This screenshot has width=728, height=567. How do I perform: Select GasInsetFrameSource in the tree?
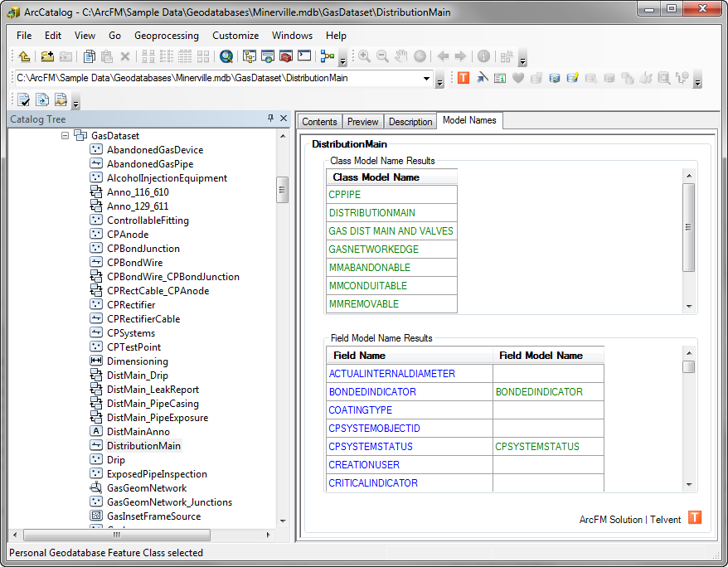[x=153, y=516]
